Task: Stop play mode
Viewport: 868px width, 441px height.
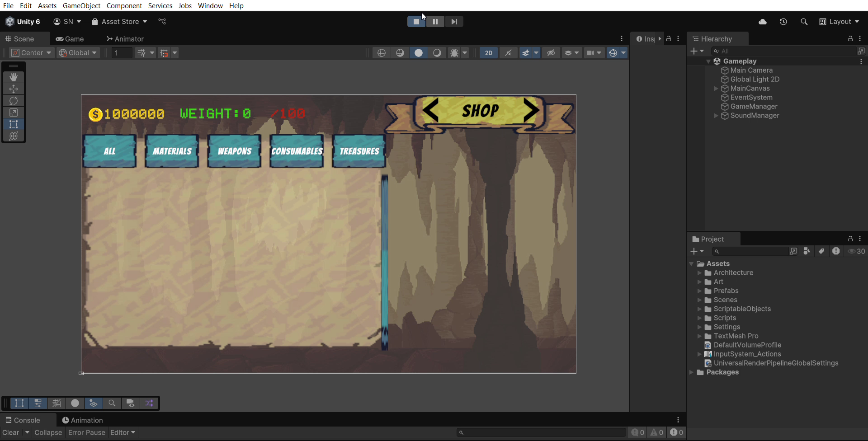Action: click(x=416, y=22)
